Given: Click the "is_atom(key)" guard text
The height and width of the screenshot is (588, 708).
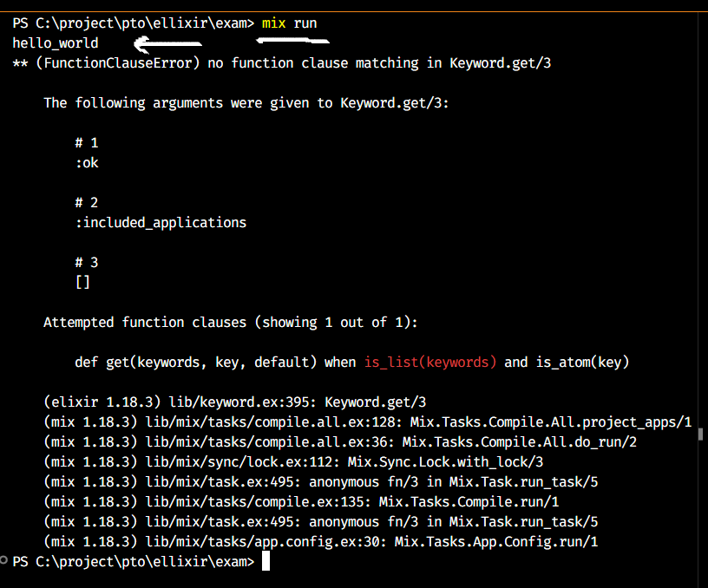Looking at the screenshot, I should pyautogui.click(x=582, y=362).
